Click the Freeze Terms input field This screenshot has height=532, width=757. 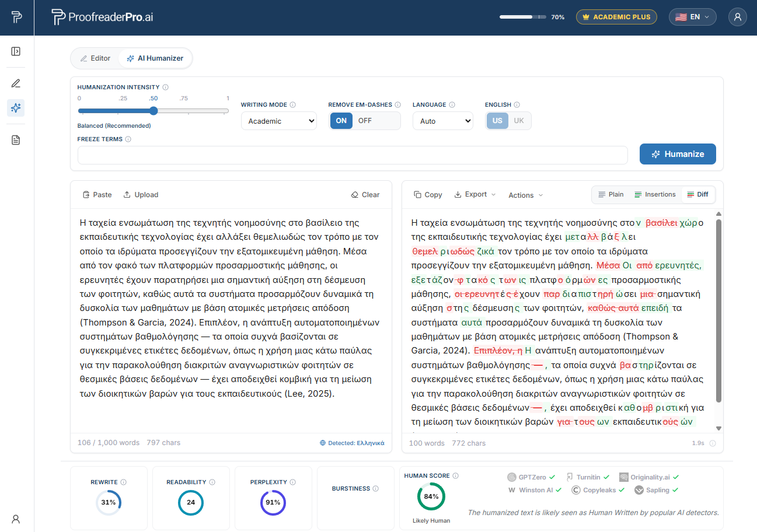click(353, 155)
